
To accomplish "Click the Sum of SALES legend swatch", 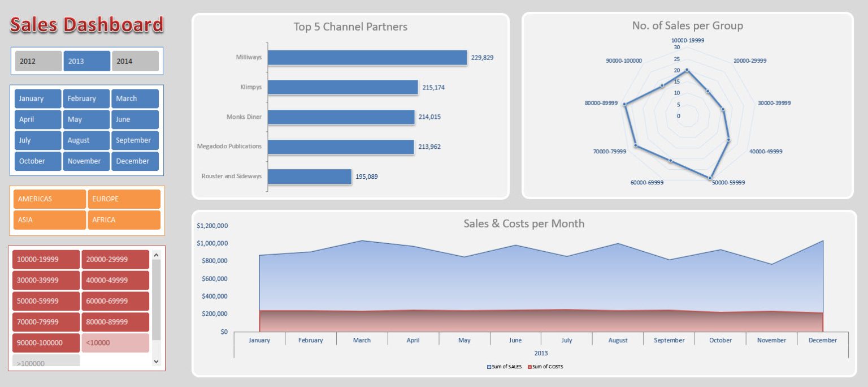I will click(x=489, y=367).
